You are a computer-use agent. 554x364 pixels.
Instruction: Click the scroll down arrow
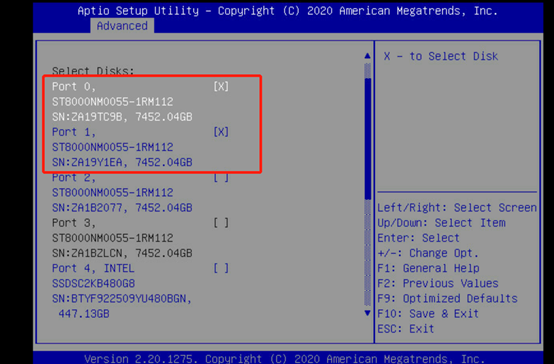click(367, 313)
